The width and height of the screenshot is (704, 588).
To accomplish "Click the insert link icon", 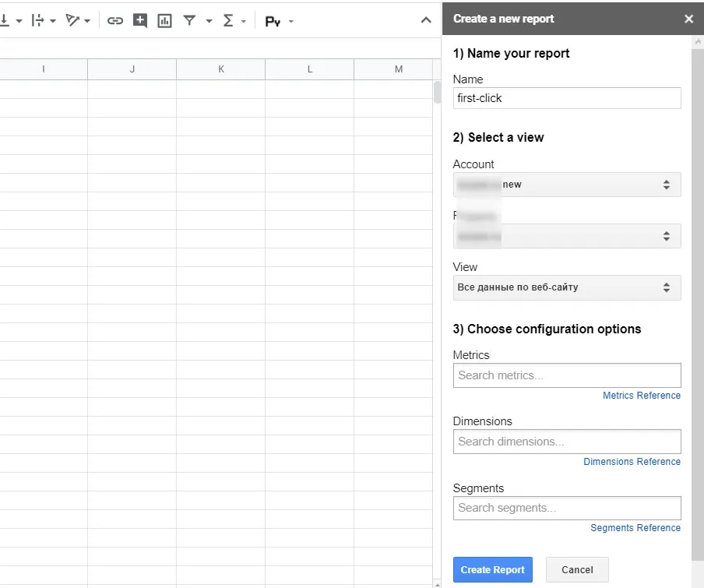I will [x=115, y=20].
